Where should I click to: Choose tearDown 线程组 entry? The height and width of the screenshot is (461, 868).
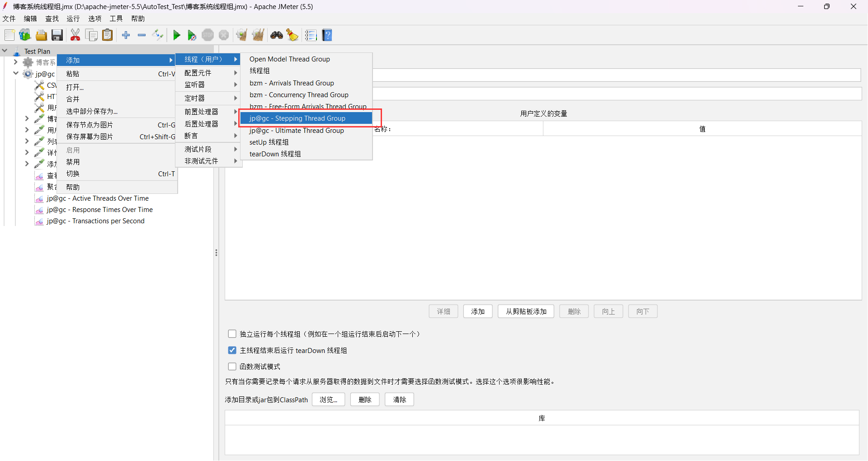pyautogui.click(x=306, y=154)
